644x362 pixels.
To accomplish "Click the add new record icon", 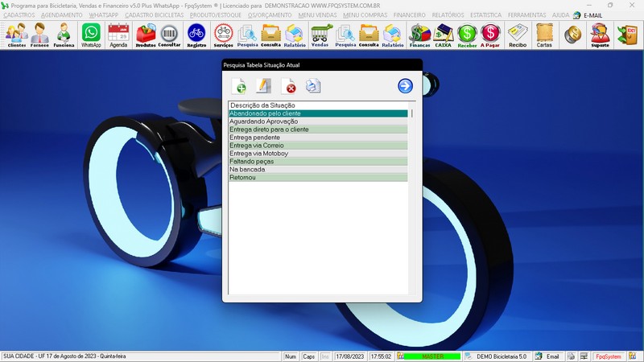I will click(239, 86).
